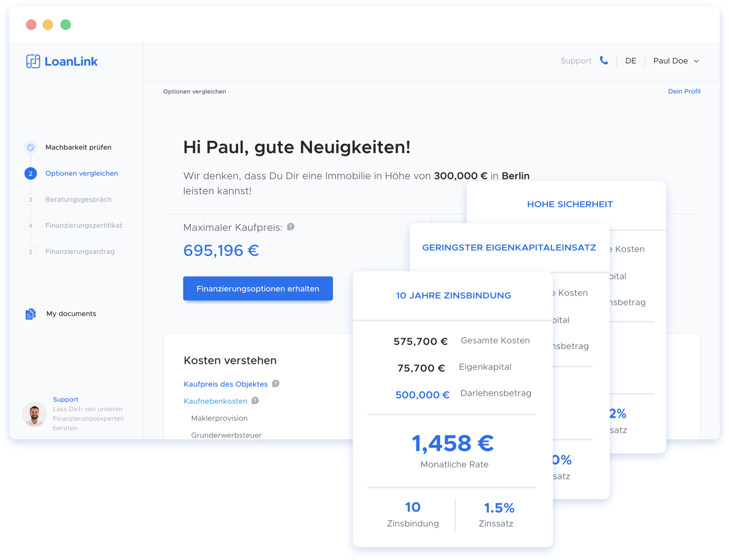
Task: Go to Finanzierungsantrag step in sidebar
Action: click(x=80, y=252)
